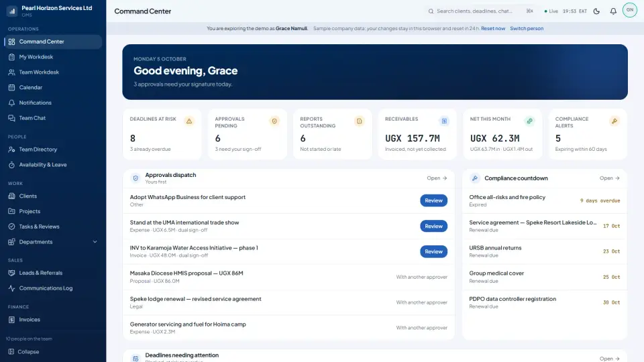Review the Karamoja Water Access invoice
This screenshot has width=644, height=362.
[x=434, y=251]
